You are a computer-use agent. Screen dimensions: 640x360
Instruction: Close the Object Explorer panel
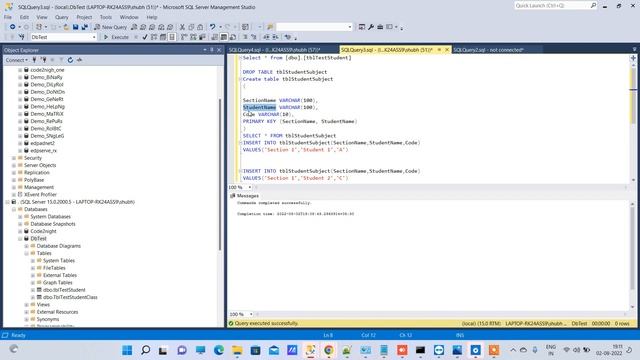[x=219, y=50]
